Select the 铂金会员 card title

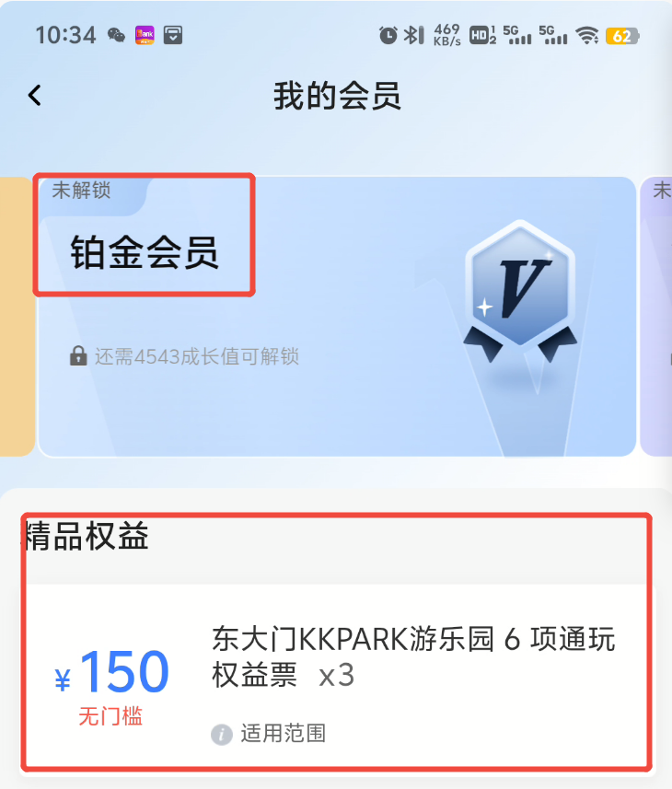145,252
